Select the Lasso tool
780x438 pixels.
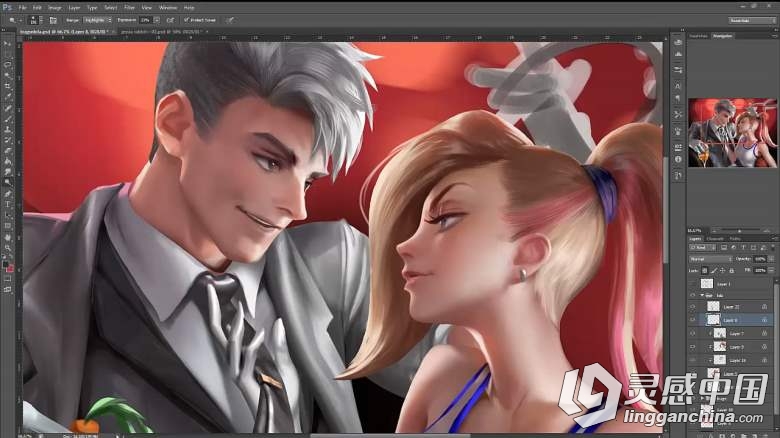[8, 64]
